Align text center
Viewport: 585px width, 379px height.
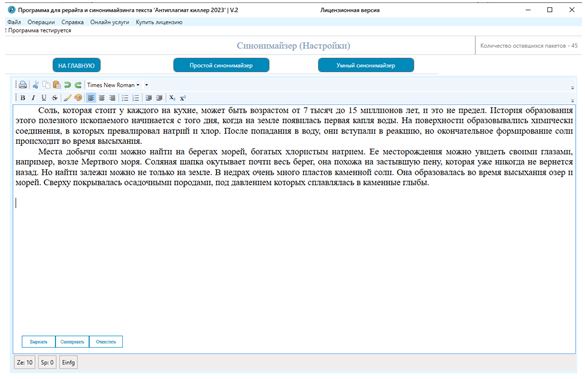coord(101,98)
